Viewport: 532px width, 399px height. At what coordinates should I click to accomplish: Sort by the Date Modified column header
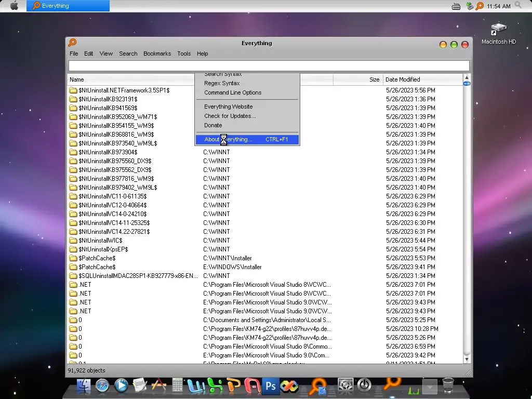[423, 79]
